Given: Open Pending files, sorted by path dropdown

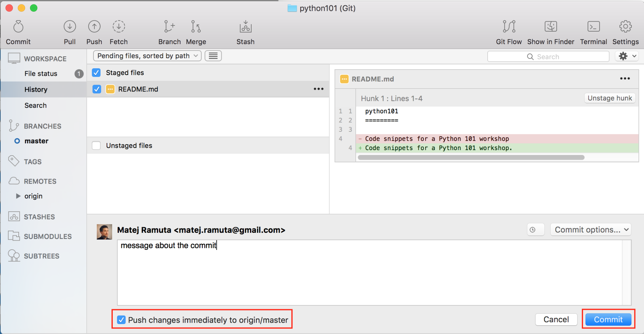Looking at the screenshot, I should click(147, 56).
